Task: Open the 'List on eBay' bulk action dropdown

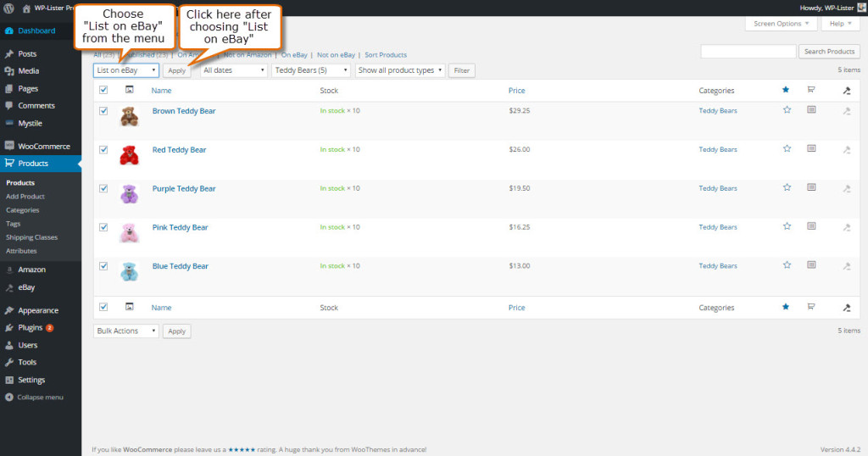Action: [x=126, y=70]
